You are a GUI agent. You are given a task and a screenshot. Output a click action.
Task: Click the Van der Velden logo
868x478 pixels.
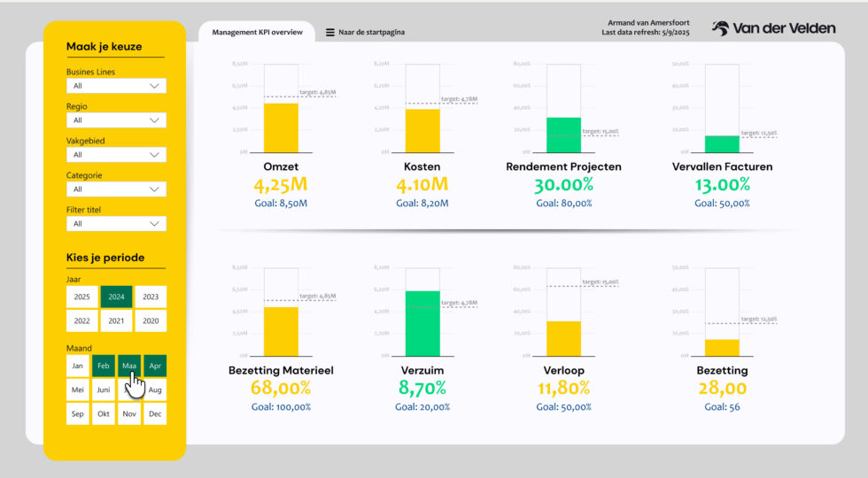point(773,28)
